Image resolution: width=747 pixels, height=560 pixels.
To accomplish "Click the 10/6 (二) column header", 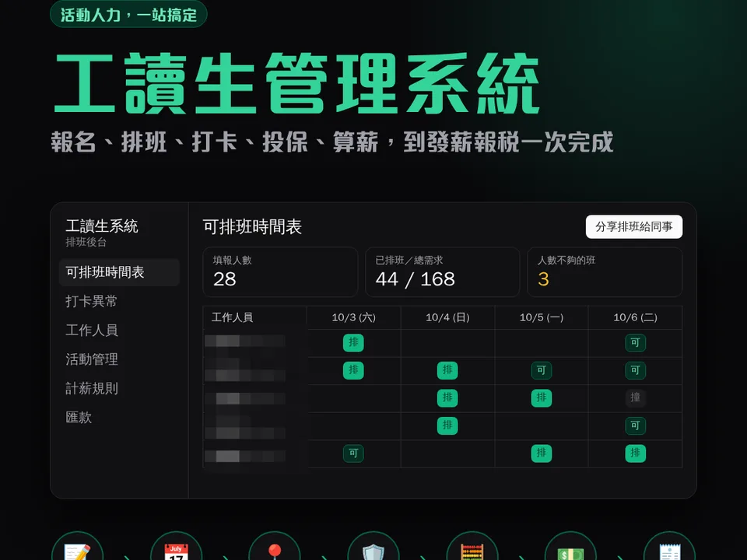I will point(635,317).
